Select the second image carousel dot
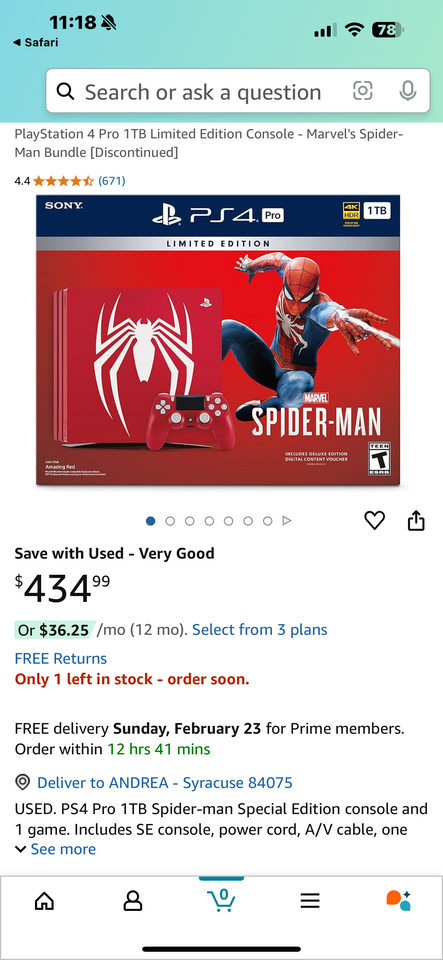This screenshot has width=443, height=960. point(170,521)
